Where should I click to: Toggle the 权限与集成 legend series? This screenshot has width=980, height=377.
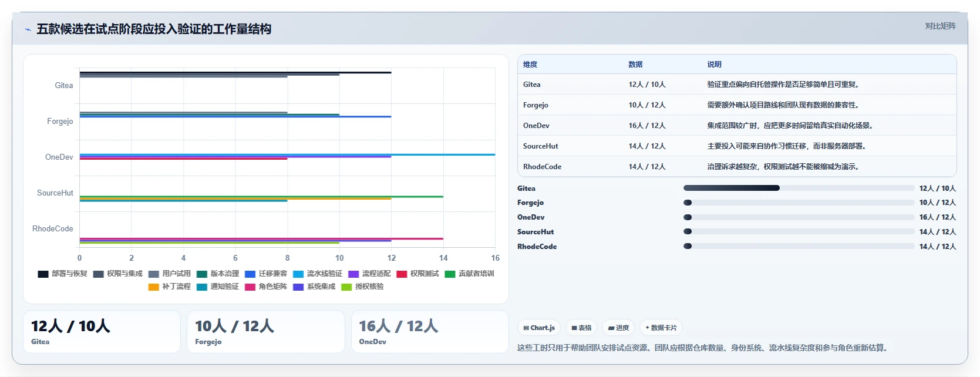117,274
